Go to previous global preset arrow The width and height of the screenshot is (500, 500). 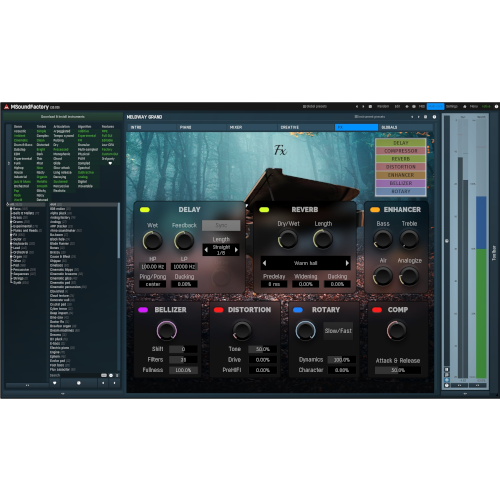[357, 107]
